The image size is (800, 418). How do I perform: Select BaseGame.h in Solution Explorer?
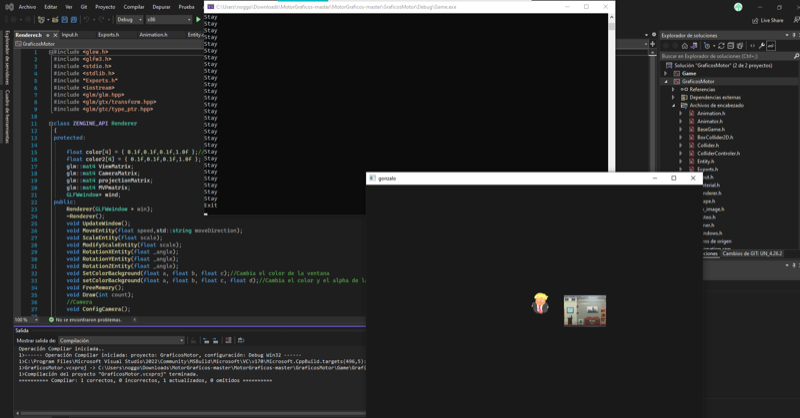coord(711,129)
